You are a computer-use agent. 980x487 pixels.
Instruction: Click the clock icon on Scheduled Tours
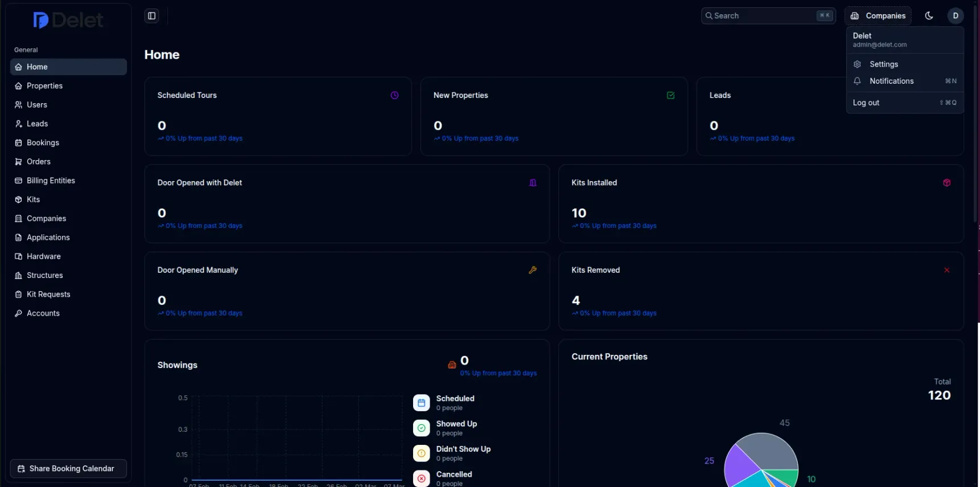394,96
